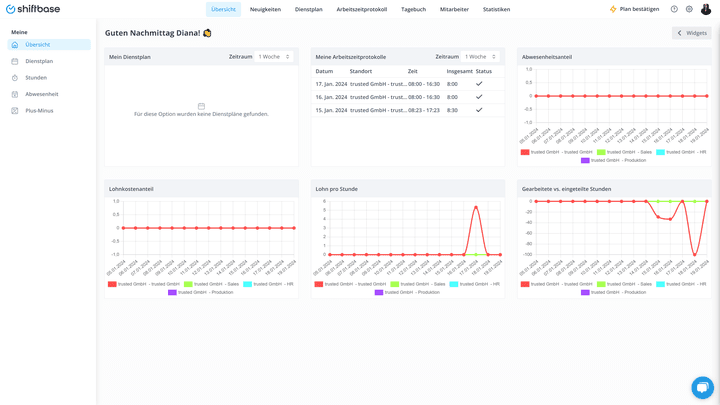This screenshot has height=405, width=720.
Task: Open Zeitraum dropdown in Mein Dienstplan
Action: [274, 57]
